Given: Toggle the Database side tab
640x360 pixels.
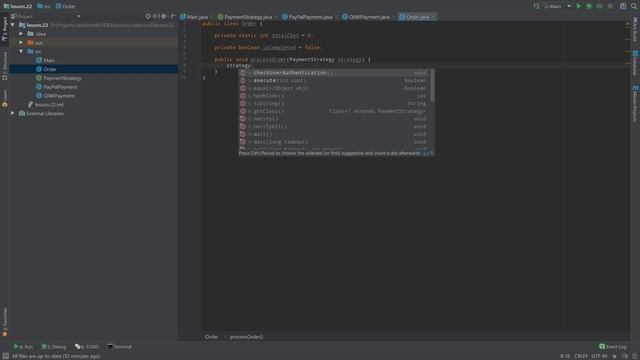Looking at the screenshot, I should point(635,63).
